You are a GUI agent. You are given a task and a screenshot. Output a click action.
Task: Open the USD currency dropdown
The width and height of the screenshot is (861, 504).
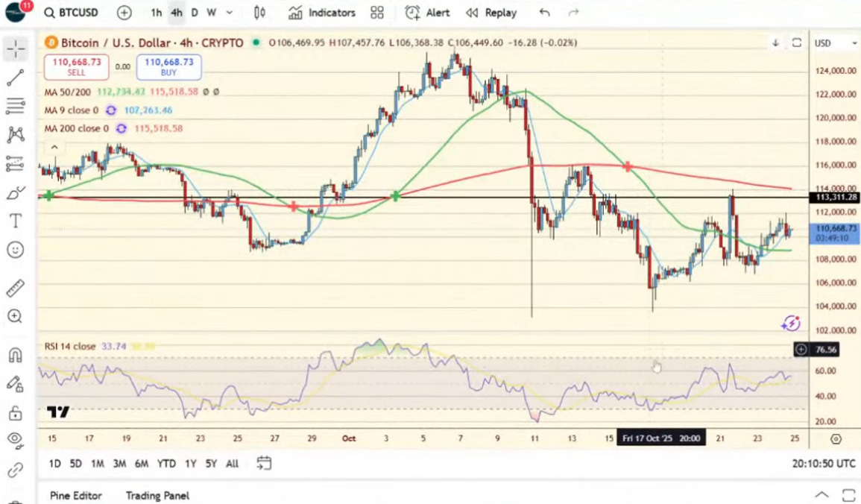pos(835,43)
